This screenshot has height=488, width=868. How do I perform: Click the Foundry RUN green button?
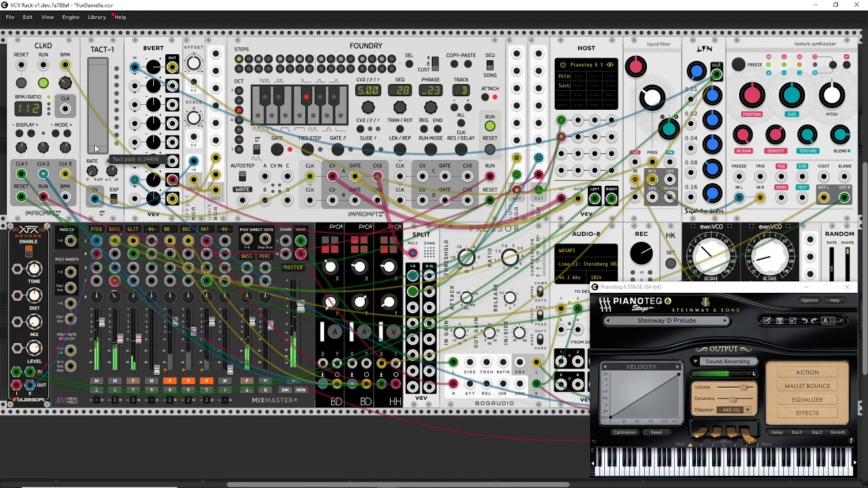490,126
